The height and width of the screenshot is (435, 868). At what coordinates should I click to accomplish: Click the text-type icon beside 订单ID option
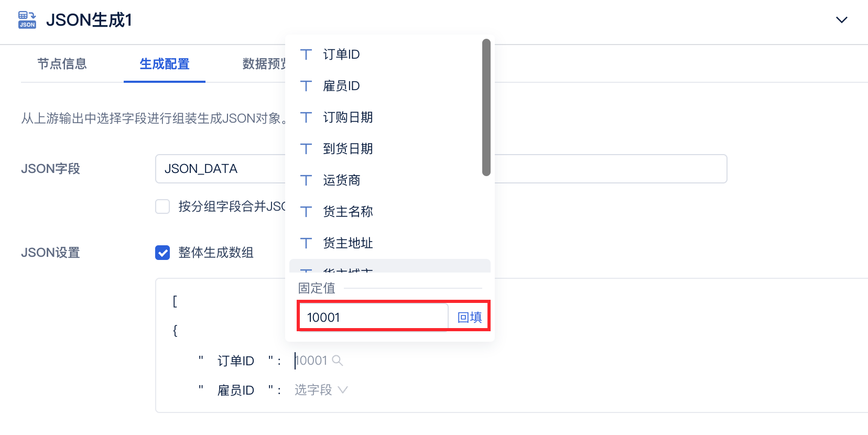coord(306,55)
